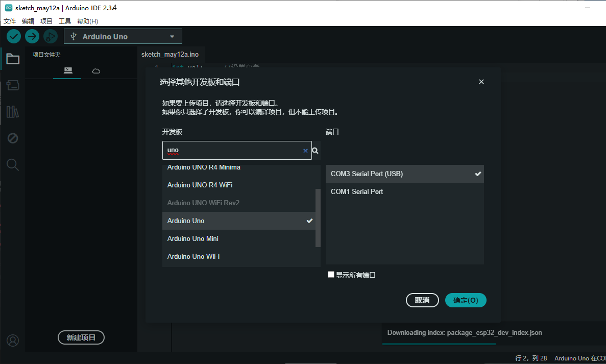Screen dimensions: 606x364
Task: Minimize the Arduino IDE window
Action: [588, 8]
